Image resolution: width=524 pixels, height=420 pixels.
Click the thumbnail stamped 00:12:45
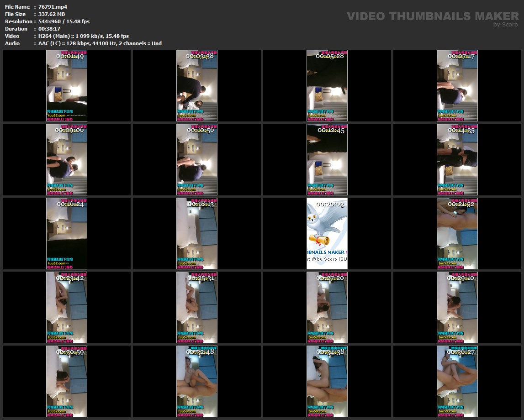coord(327,160)
